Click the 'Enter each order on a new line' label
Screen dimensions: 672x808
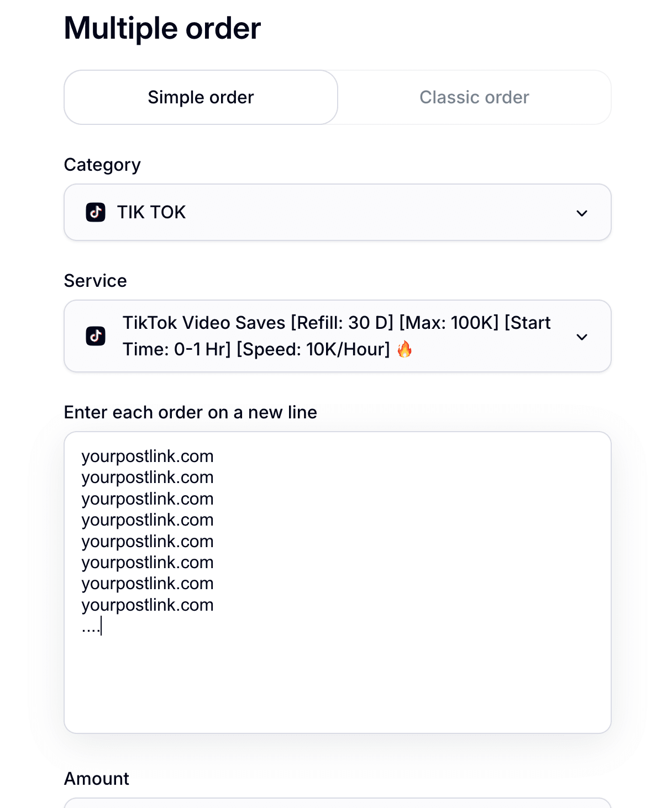pyautogui.click(x=191, y=412)
